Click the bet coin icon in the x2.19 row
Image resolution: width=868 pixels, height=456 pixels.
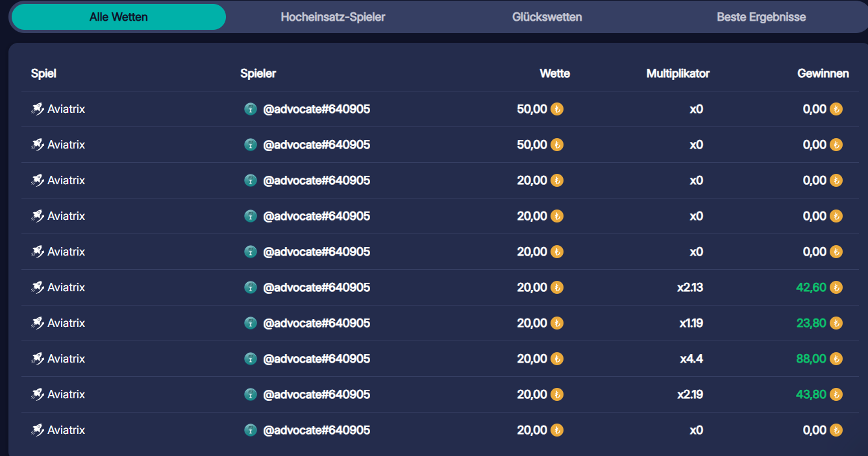pyautogui.click(x=557, y=394)
